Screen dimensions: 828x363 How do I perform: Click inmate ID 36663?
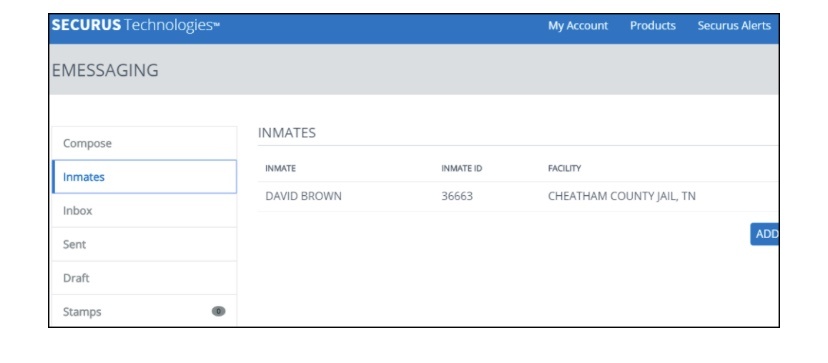click(457, 197)
